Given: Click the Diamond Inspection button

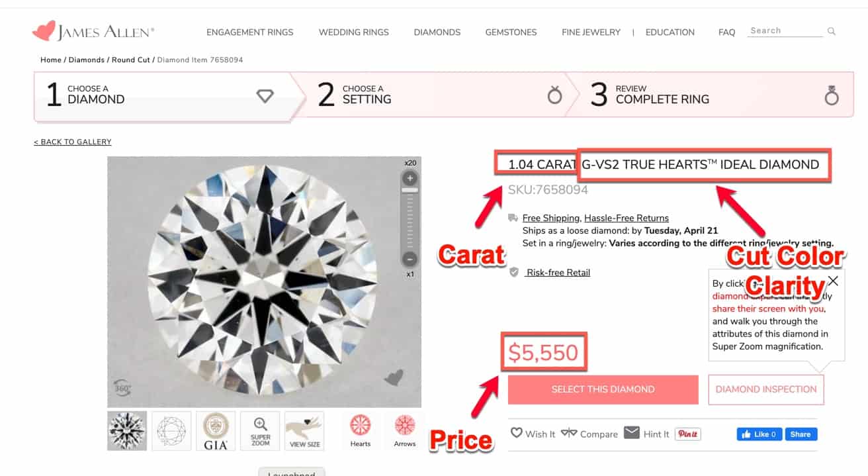Looking at the screenshot, I should [x=766, y=389].
